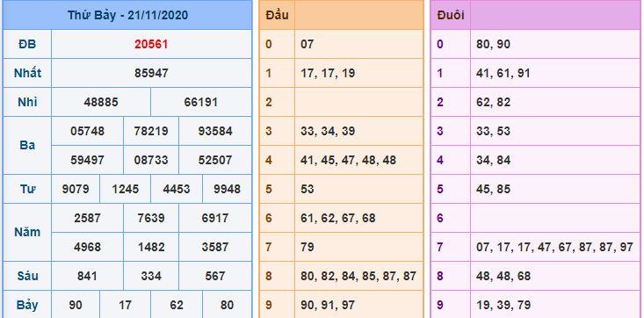Select Đuôi row 7 values list
This screenshot has width=644, height=318.
point(555,247)
